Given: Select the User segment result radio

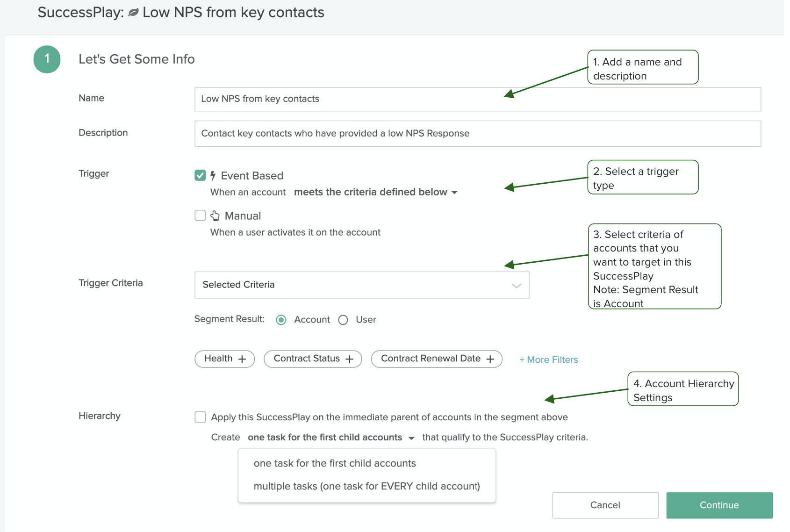Looking at the screenshot, I should (343, 320).
